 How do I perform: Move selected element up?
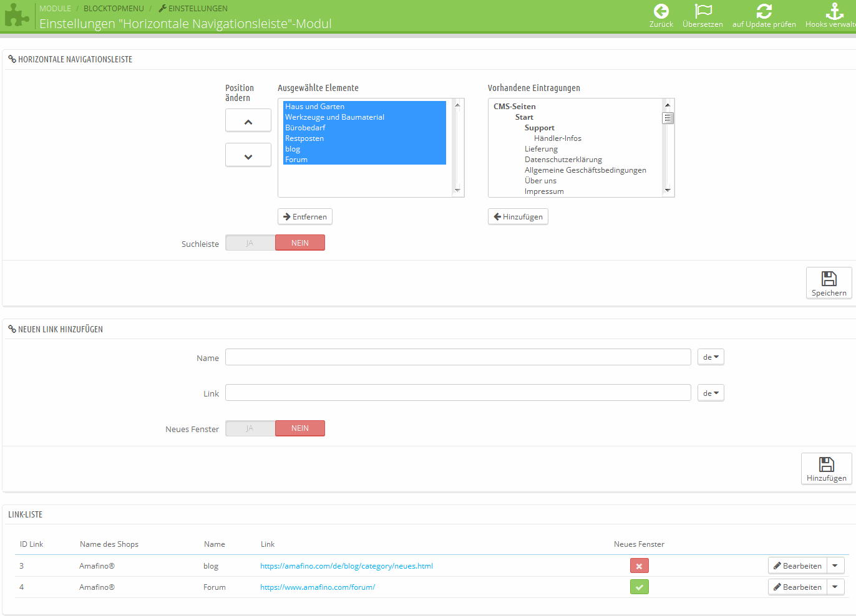(248, 120)
